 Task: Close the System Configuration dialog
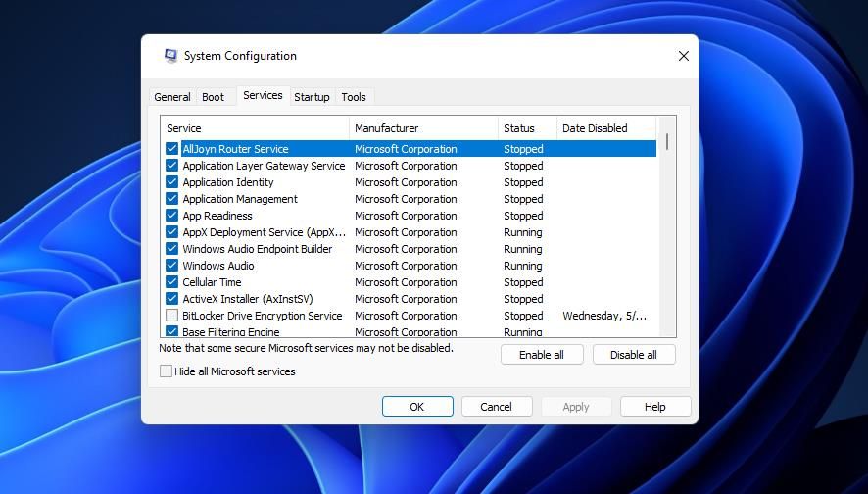tap(684, 56)
